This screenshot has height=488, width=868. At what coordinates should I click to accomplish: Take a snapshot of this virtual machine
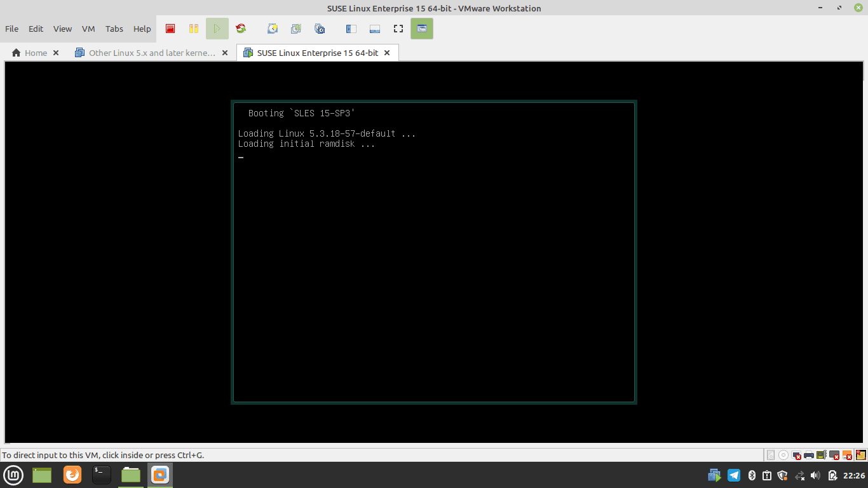(x=273, y=29)
